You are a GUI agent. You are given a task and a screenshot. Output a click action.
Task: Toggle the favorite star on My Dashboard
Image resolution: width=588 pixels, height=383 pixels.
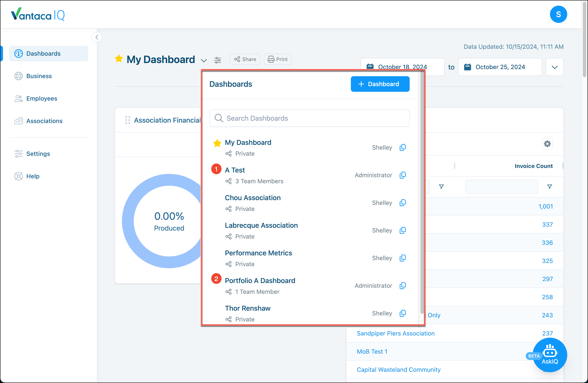pyautogui.click(x=217, y=143)
